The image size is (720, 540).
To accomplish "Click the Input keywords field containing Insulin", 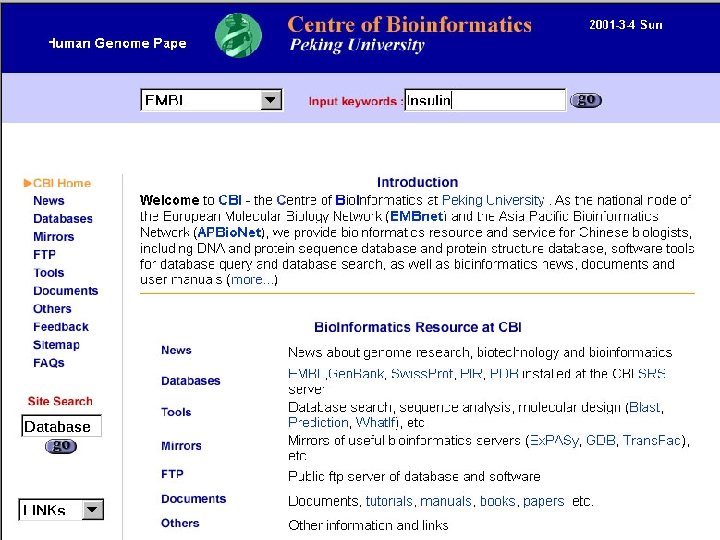I will pos(485,100).
